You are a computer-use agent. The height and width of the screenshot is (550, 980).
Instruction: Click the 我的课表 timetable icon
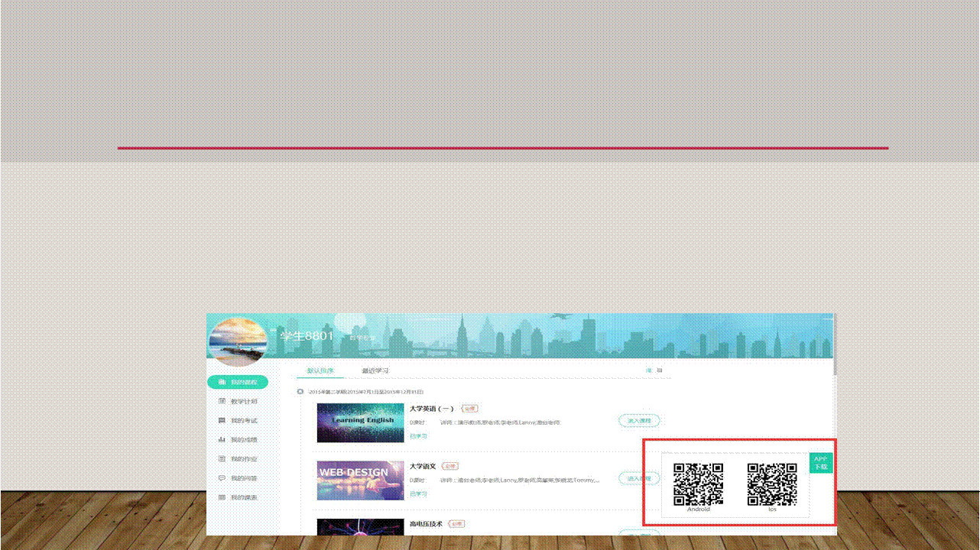pyautogui.click(x=222, y=497)
